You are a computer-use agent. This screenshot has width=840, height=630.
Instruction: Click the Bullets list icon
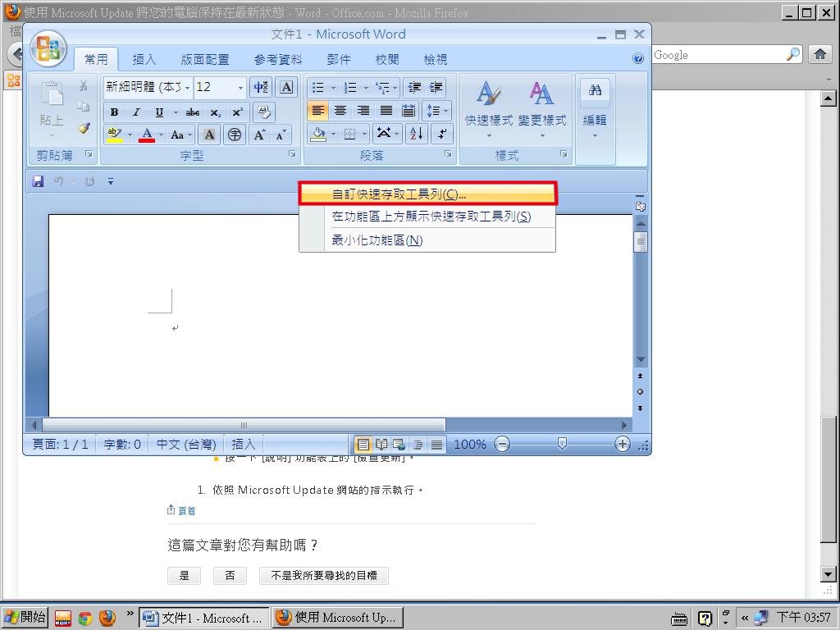coord(317,87)
